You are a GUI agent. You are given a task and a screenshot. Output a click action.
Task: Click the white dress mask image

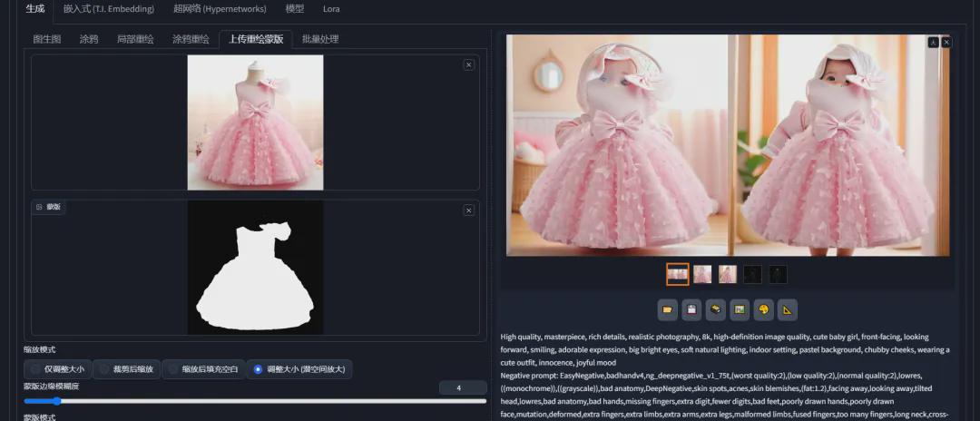256,268
